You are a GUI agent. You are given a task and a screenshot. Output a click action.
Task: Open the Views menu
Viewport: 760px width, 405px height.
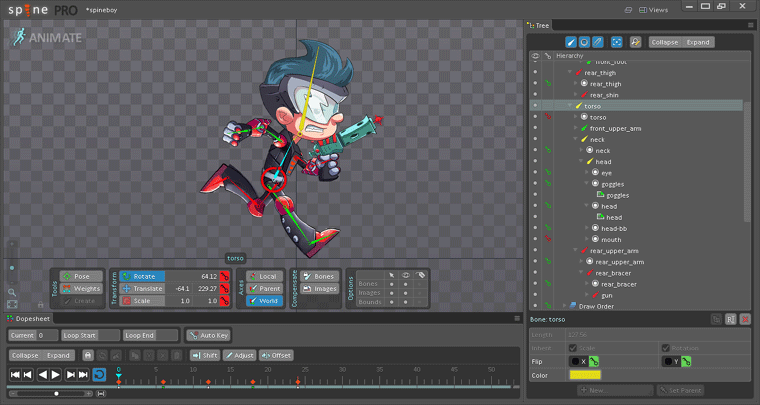click(x=653, y=10)
